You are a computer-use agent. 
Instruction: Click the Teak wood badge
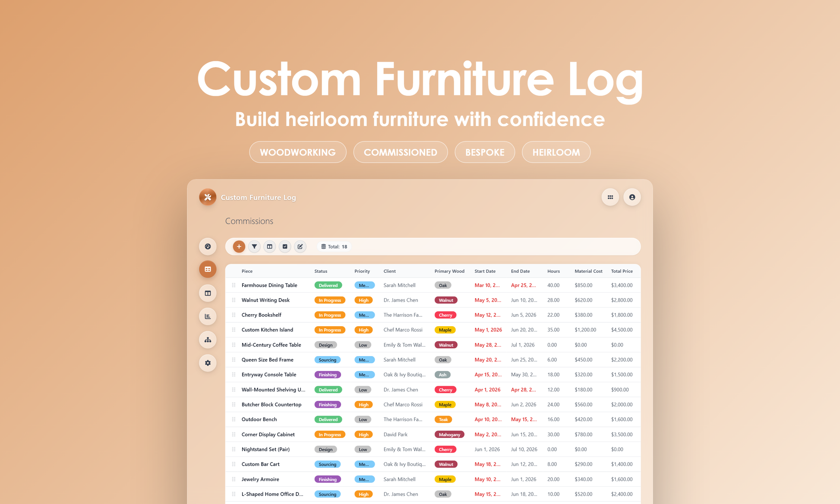pos(443,419)
